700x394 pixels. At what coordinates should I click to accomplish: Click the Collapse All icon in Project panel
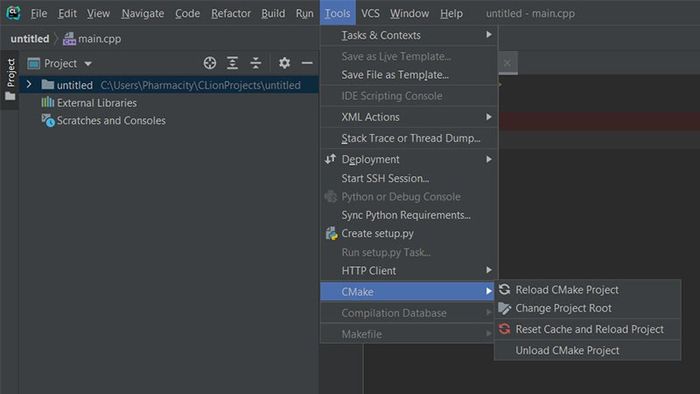255,63
